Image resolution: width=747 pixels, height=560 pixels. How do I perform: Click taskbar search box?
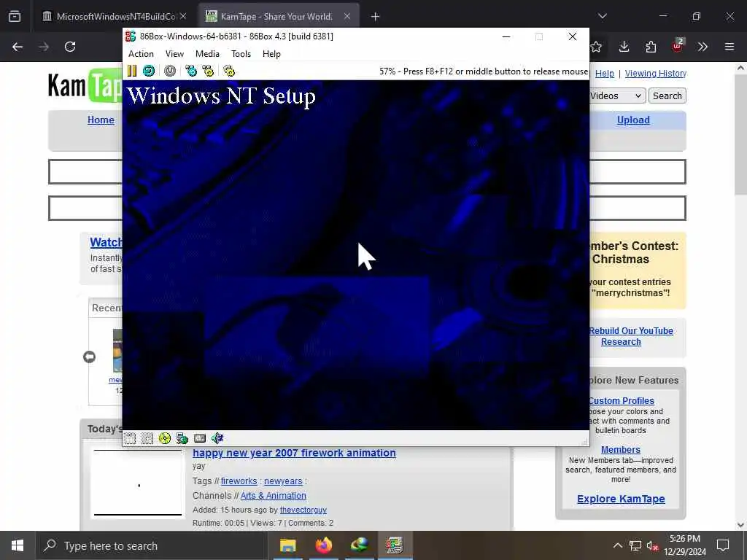point(152,545)
